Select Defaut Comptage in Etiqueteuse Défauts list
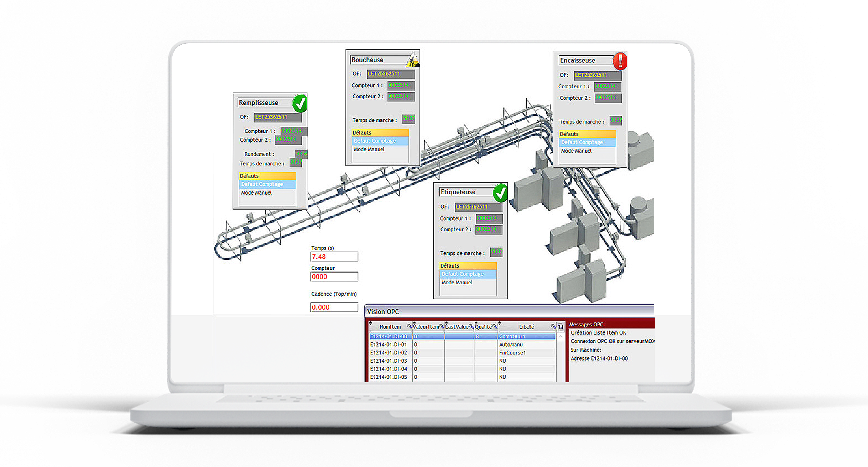 click(x=468, y=274)
